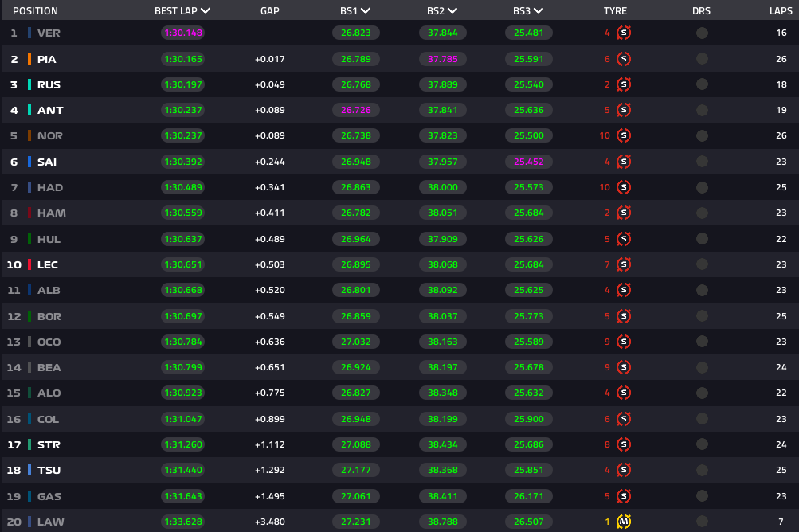The width and height of the screenshot is (799, 532).
Task: Open the BEST LAP column dropdown
Action: pyautogui.click(x=206, y=11)
